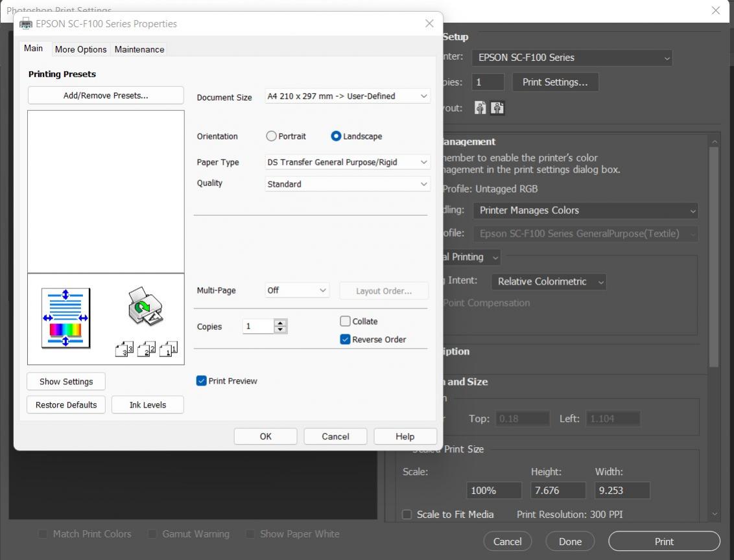The height and width of the screenshot is (560, 734).
Task: Open the Quality dropdown
Action: click(x=348, y=184)
